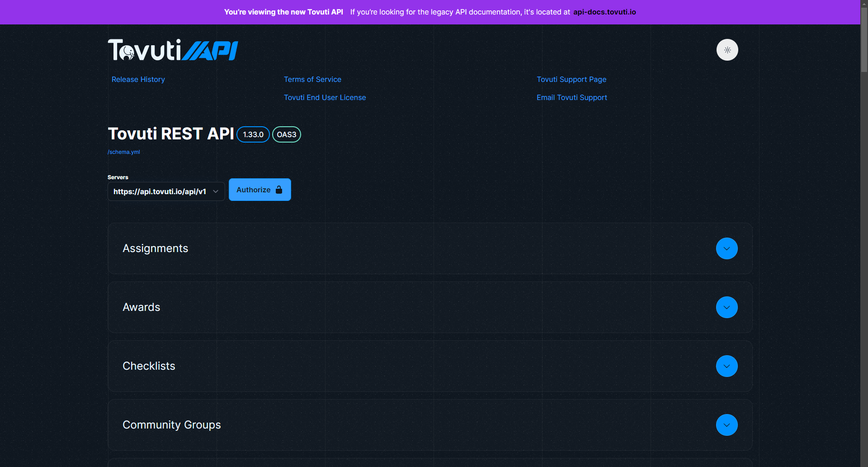The height and width of the screenshot is (467, 868).
Task: Click the 1.33.0 version badge
Action: coord(253,134)
